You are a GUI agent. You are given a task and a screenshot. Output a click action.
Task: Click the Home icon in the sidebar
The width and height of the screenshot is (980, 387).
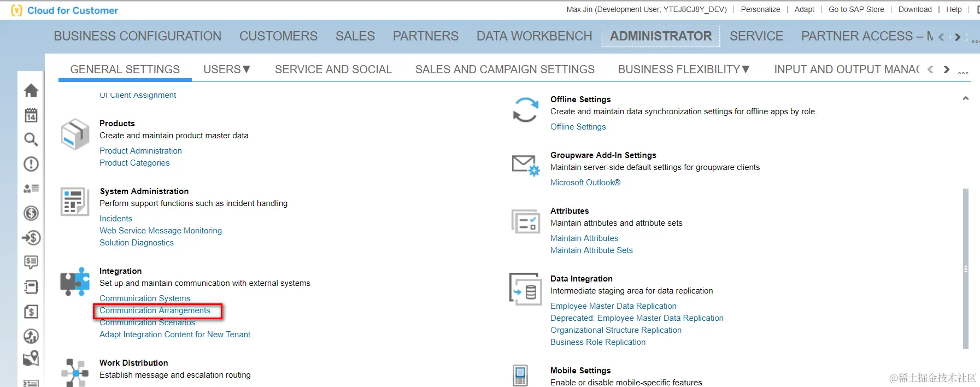pos(31,90)
